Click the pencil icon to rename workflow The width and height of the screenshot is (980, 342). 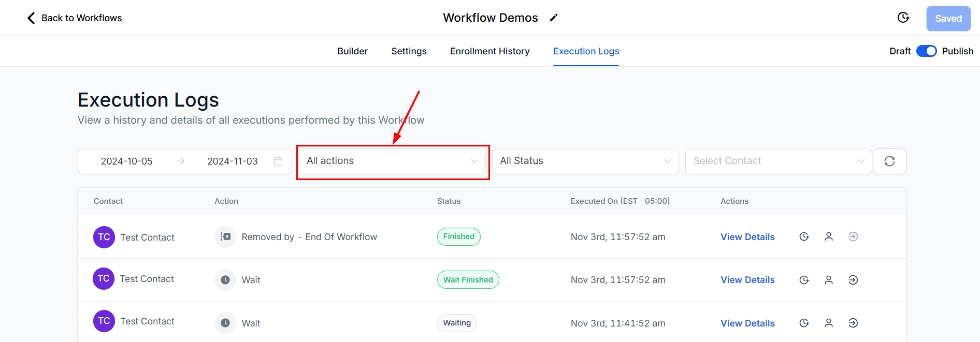coord(554,18)
